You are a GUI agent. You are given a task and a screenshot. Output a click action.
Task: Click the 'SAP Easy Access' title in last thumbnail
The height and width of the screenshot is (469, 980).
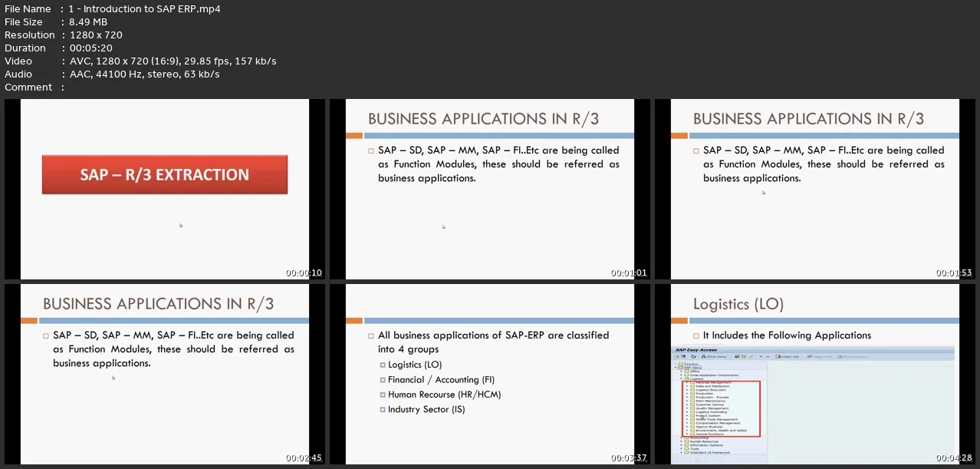(695, 349)
